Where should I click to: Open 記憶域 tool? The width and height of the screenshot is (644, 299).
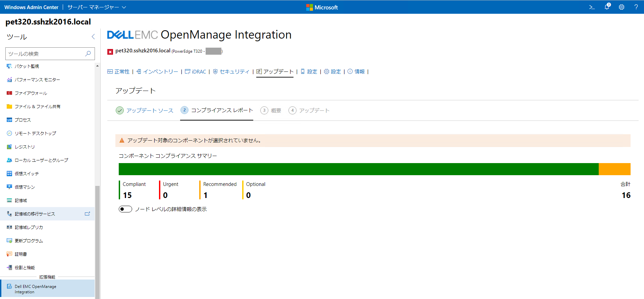(47, 200)
